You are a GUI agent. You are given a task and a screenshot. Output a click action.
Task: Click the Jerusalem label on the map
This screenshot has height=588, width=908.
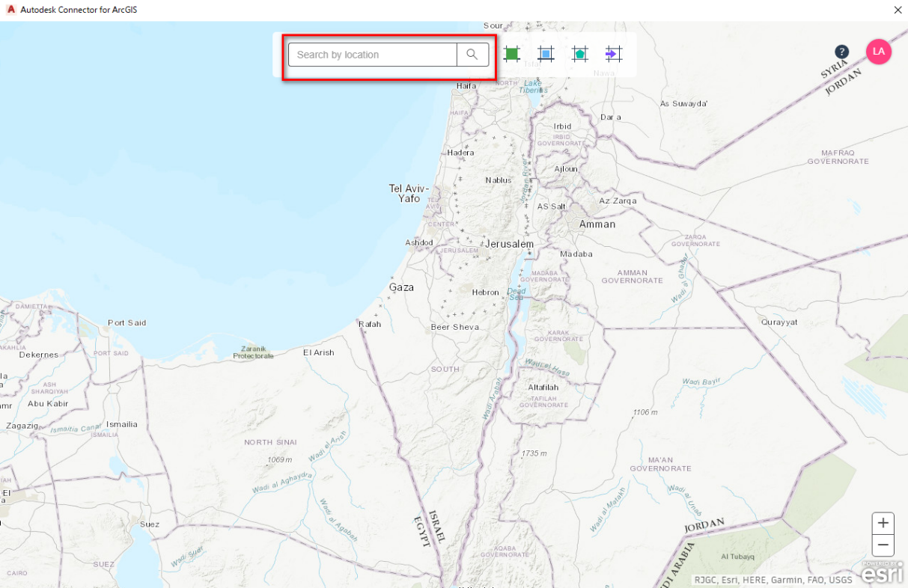click(x=510, y=244)
